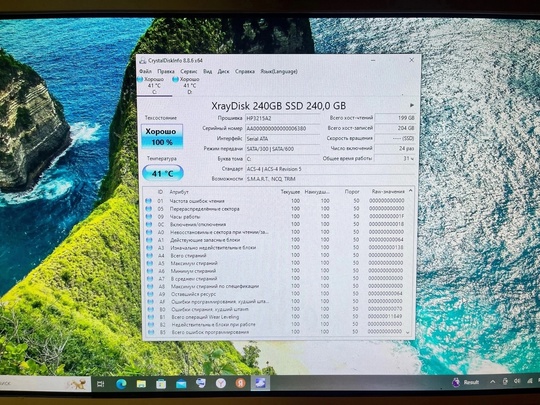The width and height of the screenshot is (540, 405).
Task: Click the 41 °C temperature button
Action: (x=163, y=173)
